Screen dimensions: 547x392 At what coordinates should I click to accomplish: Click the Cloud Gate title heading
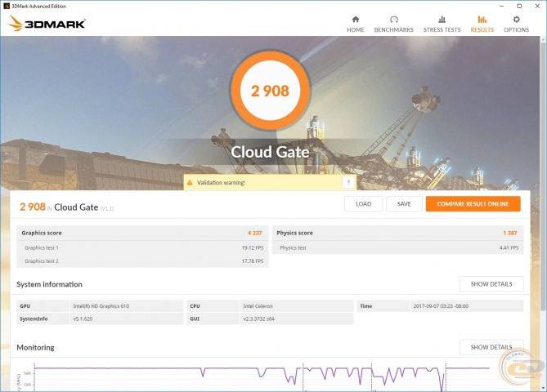270,152
